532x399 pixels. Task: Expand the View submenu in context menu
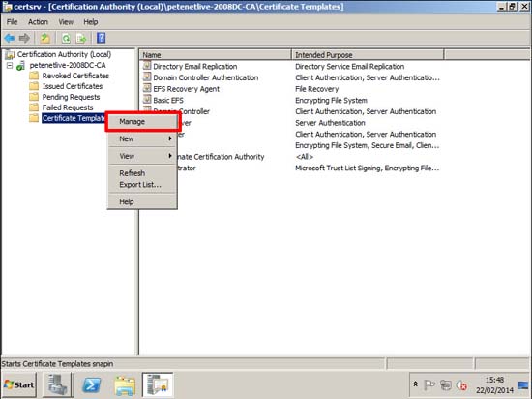(x=142, y=156)
